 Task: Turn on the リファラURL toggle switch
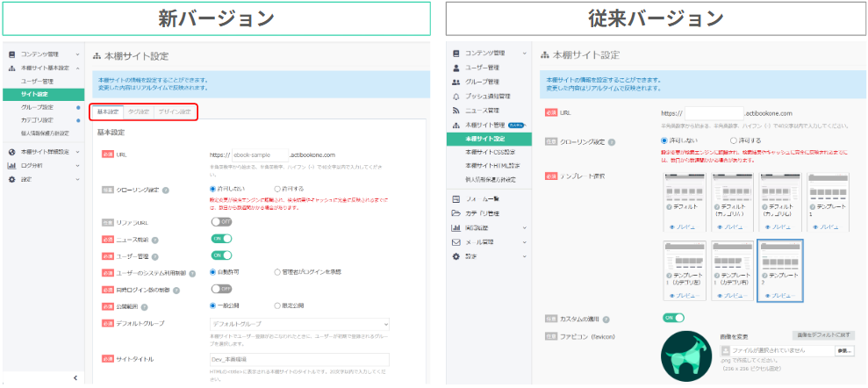tap(220, 222)
